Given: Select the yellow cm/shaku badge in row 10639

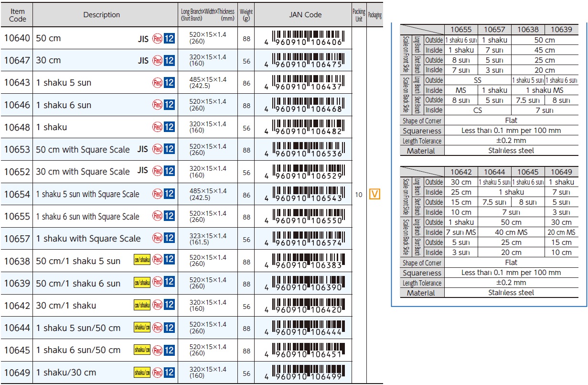Looking at the screenshot, I should click(142, 282).
